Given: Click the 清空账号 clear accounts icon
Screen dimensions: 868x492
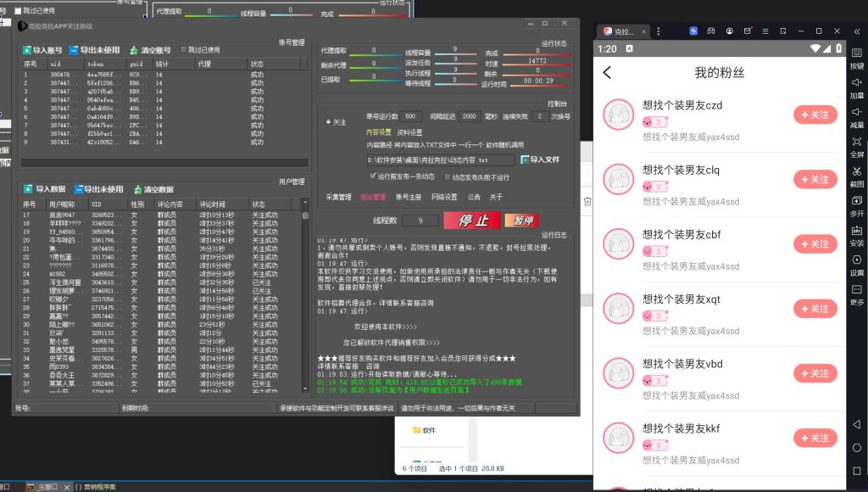Looking at the screenshot, I should pyautogui.click(x=133, y=50).
